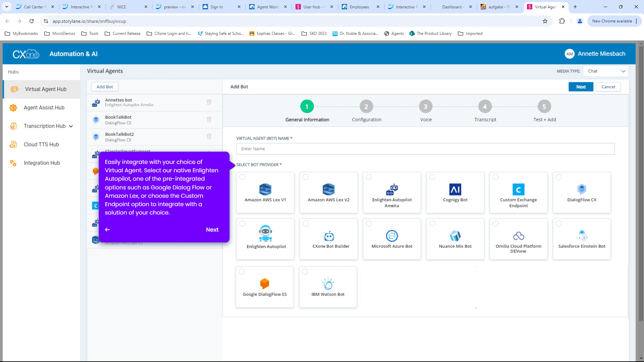
Task: Click the Cancel button
Action: (x=608, y=87)
